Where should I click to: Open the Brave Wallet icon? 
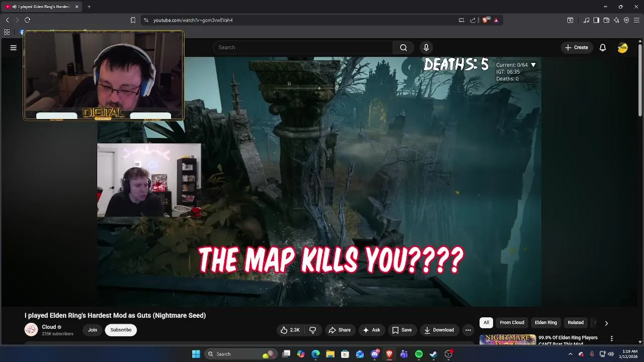point(606,20)
